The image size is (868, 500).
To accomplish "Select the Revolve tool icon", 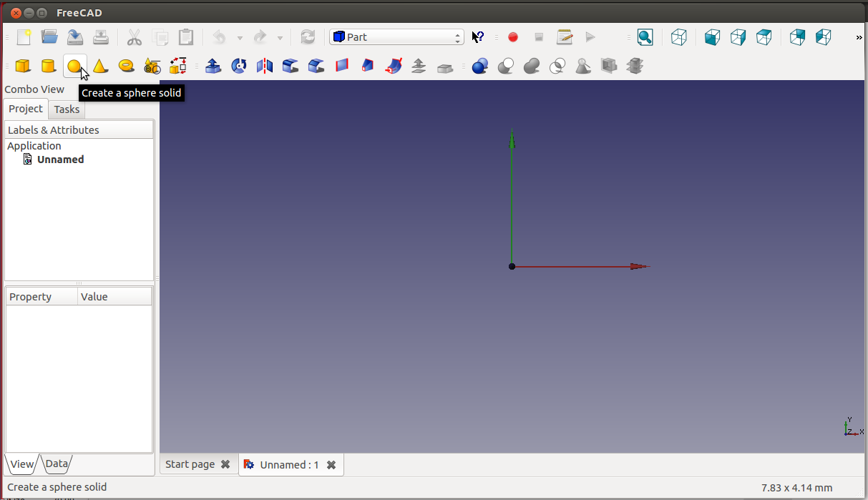I will 239,67.
